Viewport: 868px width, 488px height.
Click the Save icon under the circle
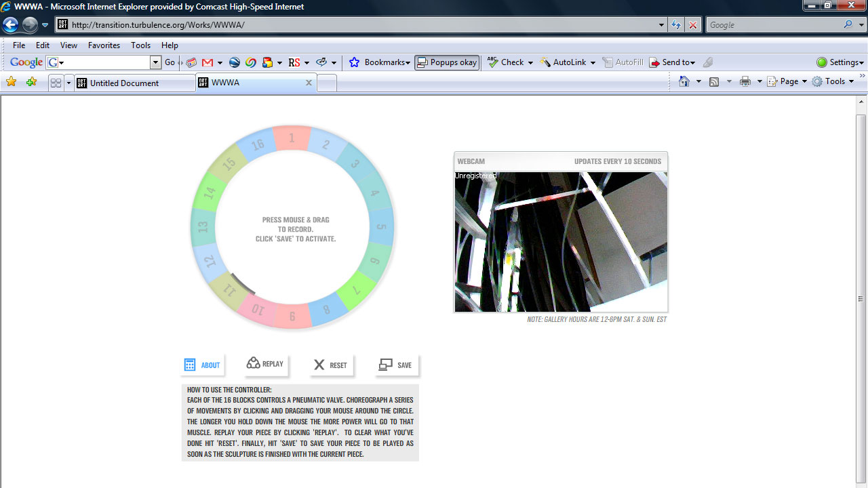[385, 365]
